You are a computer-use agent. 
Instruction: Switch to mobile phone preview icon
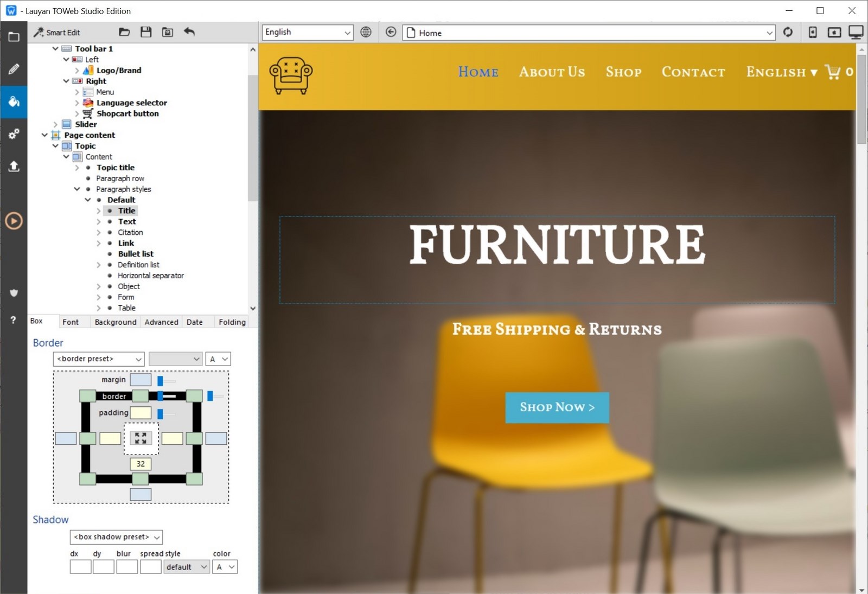point(813,32)
